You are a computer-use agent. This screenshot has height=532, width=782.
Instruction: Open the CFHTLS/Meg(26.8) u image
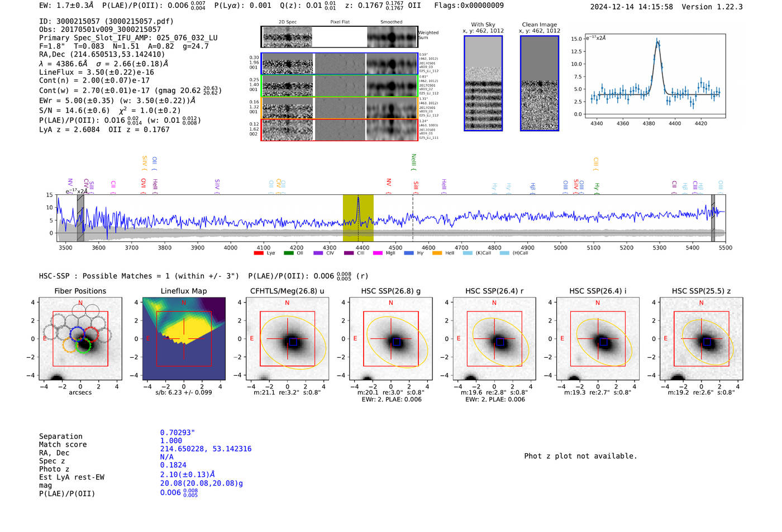tap(287, 339)
